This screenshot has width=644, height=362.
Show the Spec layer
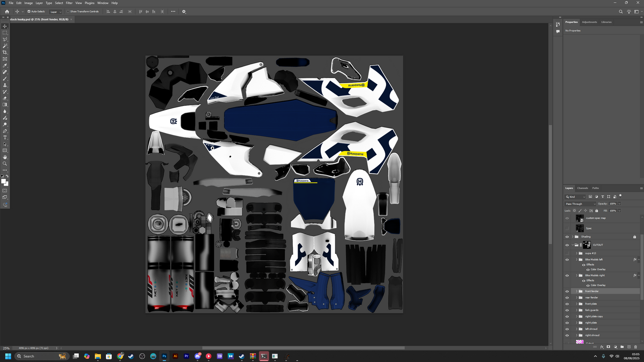pyautogui.click(x=567, y=228)
